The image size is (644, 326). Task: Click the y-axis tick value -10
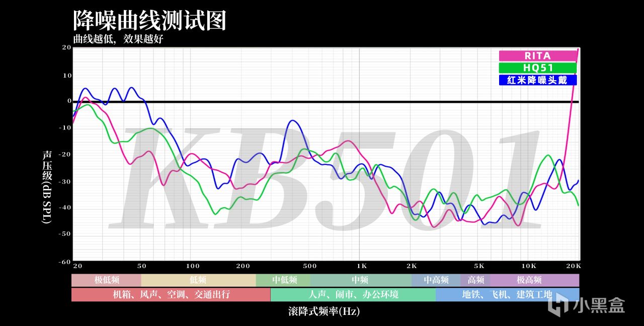(65, 128)
